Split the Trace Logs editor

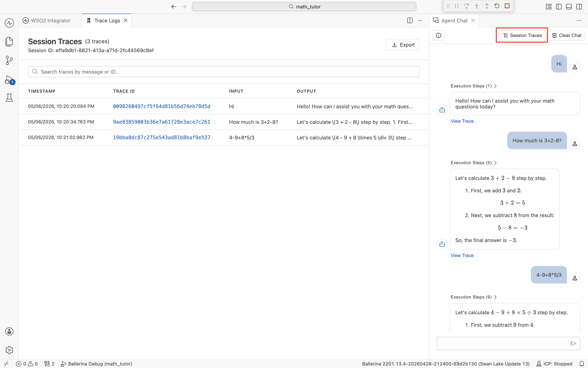pos(410,20)
